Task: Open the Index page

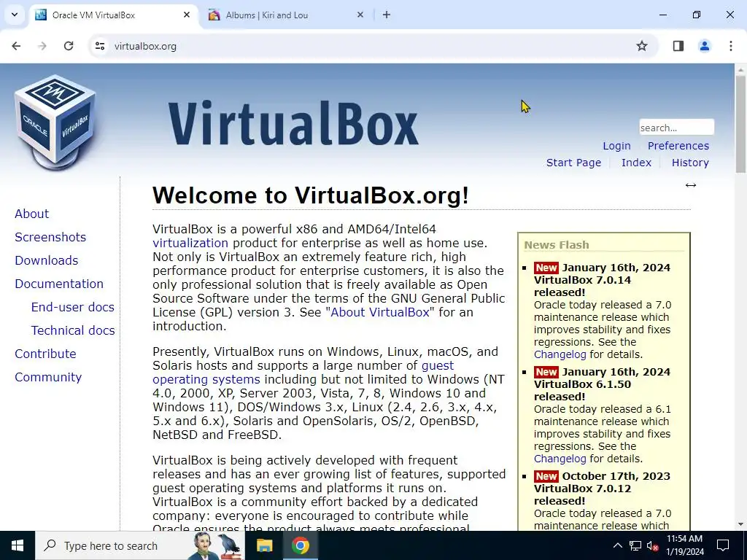Action: tap(636, 163)
